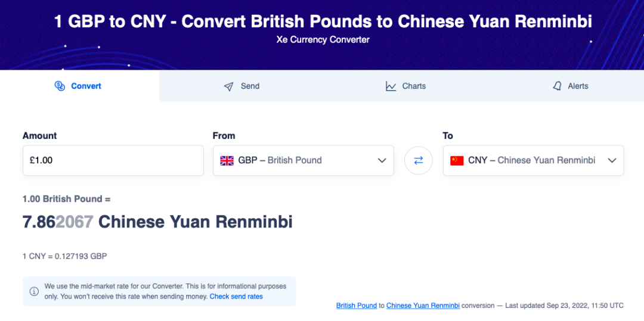Switch to the Send tab
Viewport: 644px width, 321px height.
pyautogui.click(x=241, y=86)
